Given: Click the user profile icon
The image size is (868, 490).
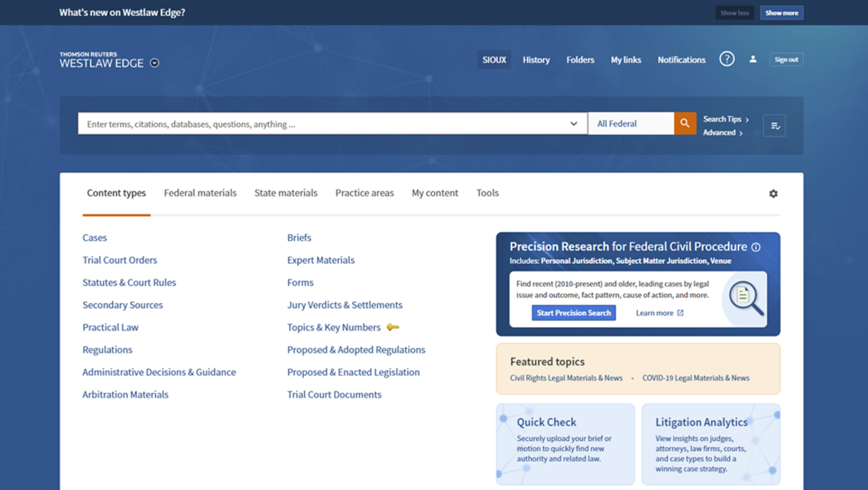Looking at the screenshot, I should coord(753,59).
